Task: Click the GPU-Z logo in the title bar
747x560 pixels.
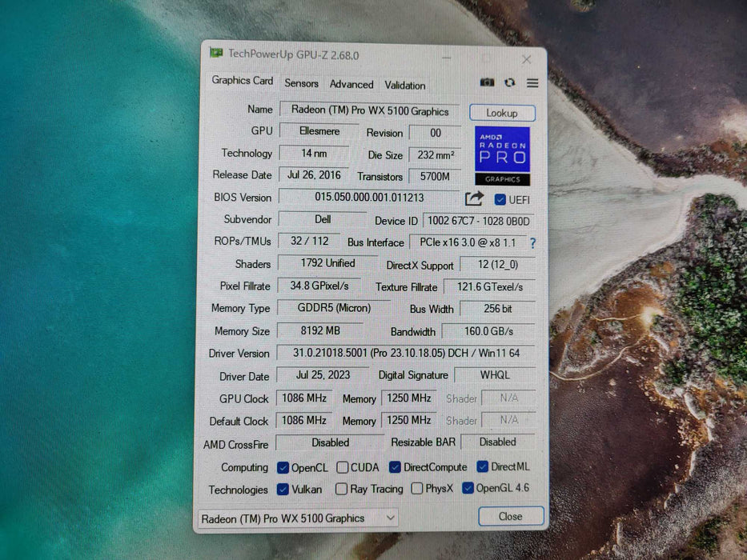Action: [216, 54]
